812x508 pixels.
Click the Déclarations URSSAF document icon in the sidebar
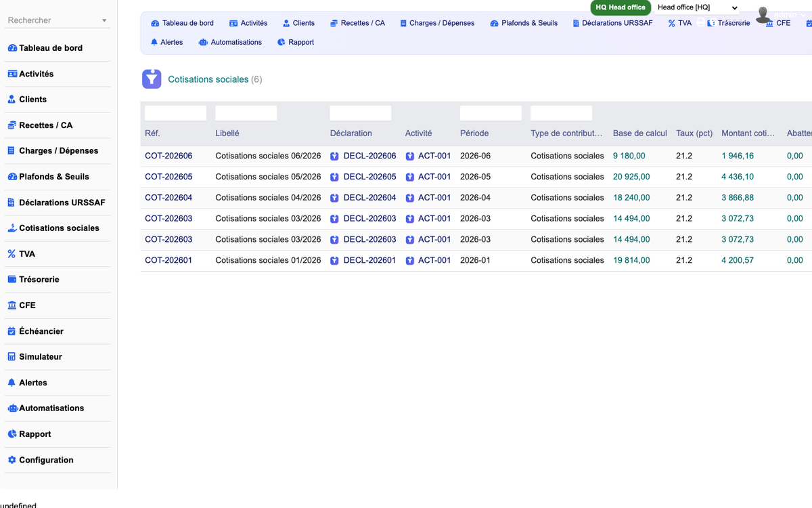(x=12, y=203)
